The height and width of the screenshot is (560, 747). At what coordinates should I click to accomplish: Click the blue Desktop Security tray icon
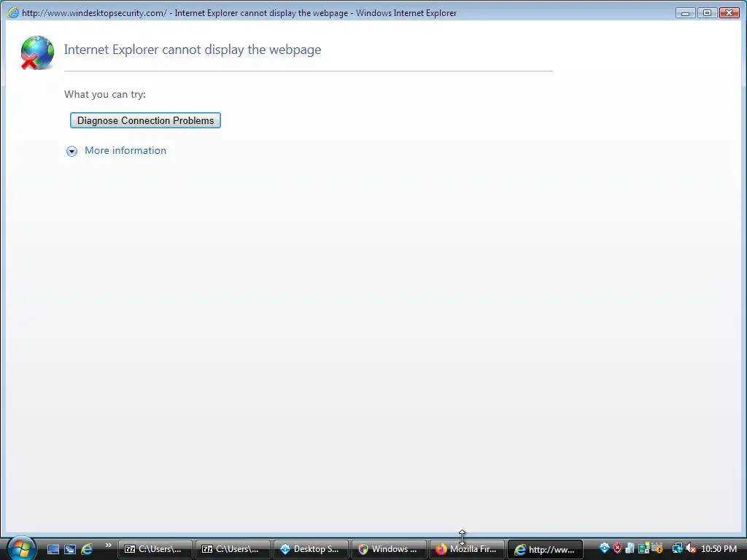[604, 548]
